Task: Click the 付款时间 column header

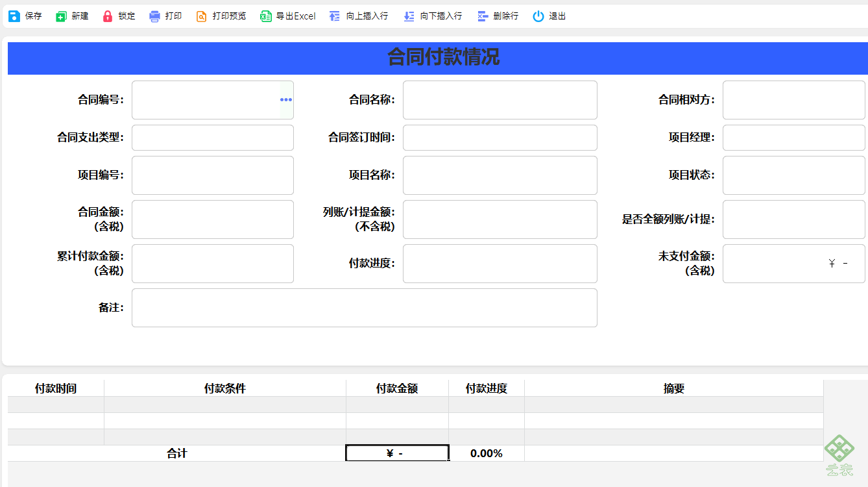Action: [x=56, y=388]
